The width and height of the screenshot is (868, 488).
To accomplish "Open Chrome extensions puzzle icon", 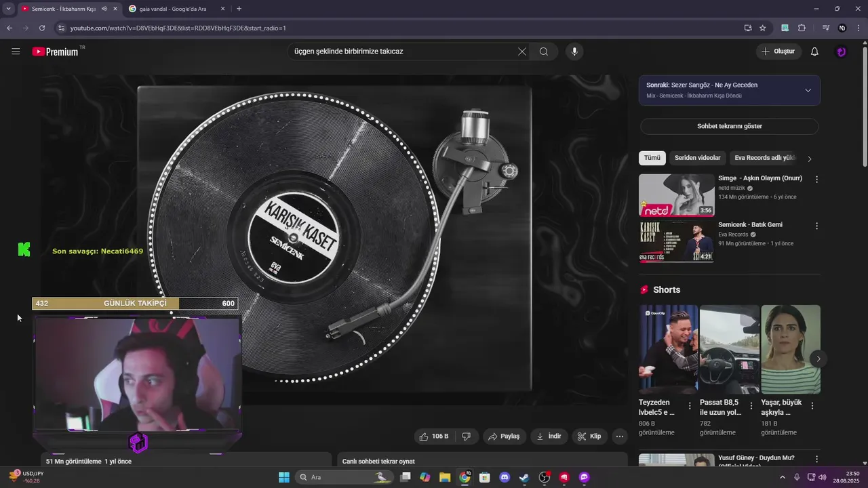I will (x=802, y=28).
